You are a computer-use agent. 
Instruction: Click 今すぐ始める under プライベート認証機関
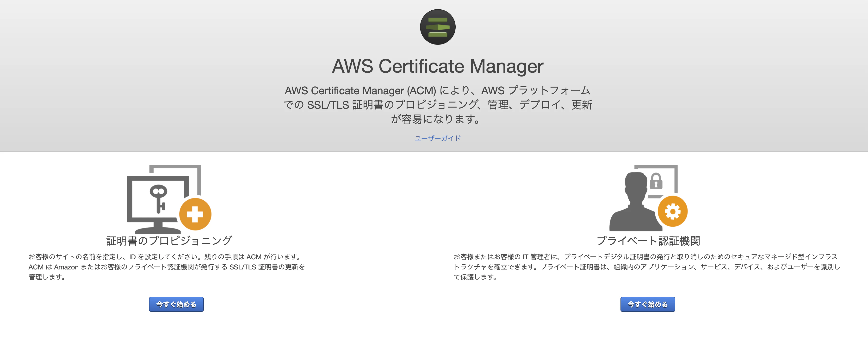pyautogui.click(x=648, y=304)
